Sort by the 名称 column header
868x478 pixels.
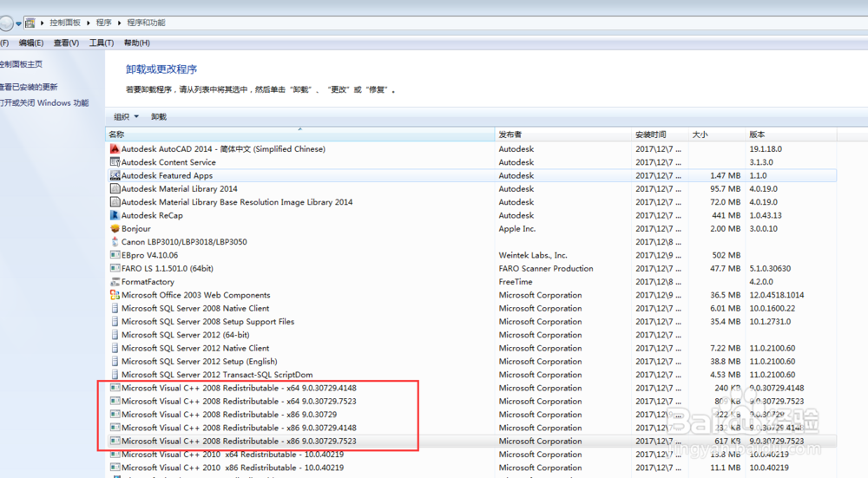299,134
